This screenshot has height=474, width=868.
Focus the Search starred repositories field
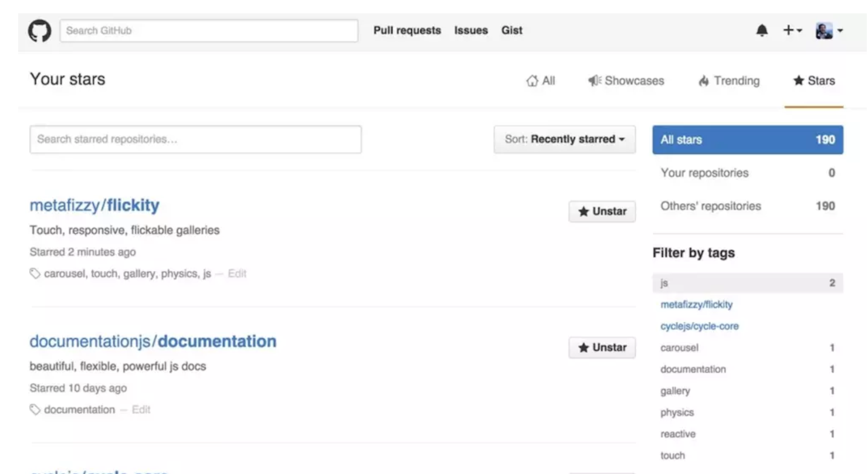(x=195, y=139)
